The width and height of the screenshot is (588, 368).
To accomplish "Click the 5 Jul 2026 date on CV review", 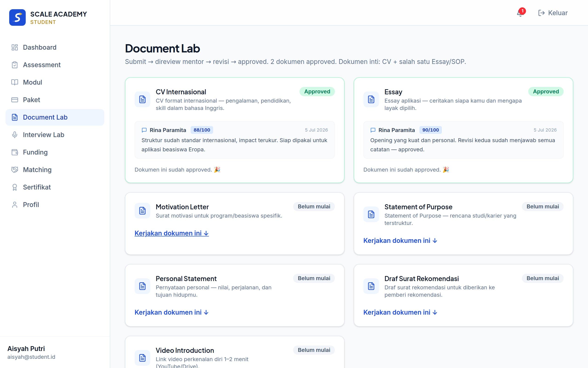I will [316, 130].
